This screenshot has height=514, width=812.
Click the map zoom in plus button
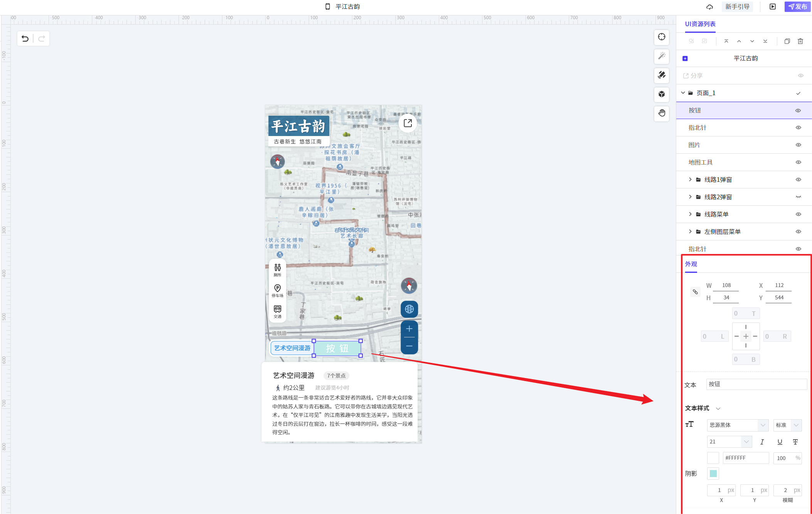point(409,329)
